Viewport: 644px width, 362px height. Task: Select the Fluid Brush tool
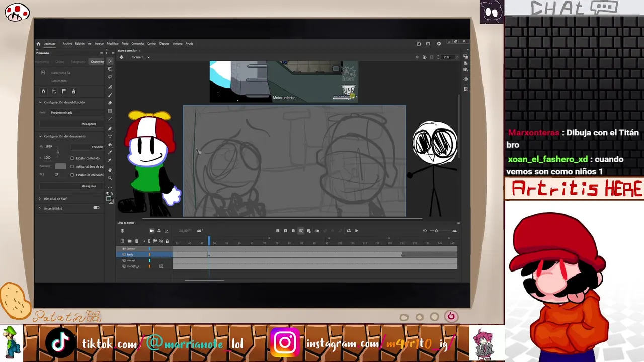tap(110, 87)
